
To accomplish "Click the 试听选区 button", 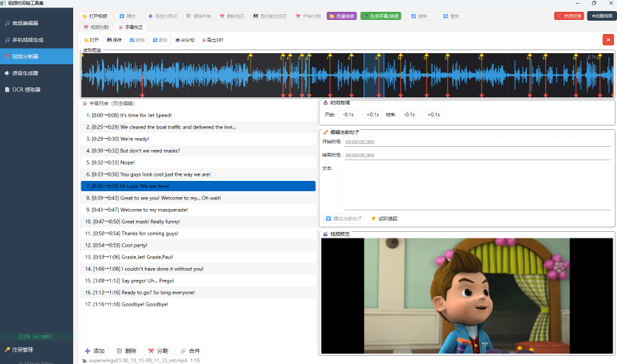I will 384,219.
